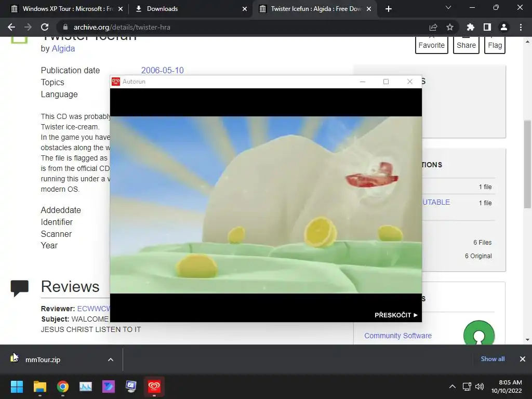Click the page vertical scrollbar thumb
The image size is (532, 399).
pos(527,164)
